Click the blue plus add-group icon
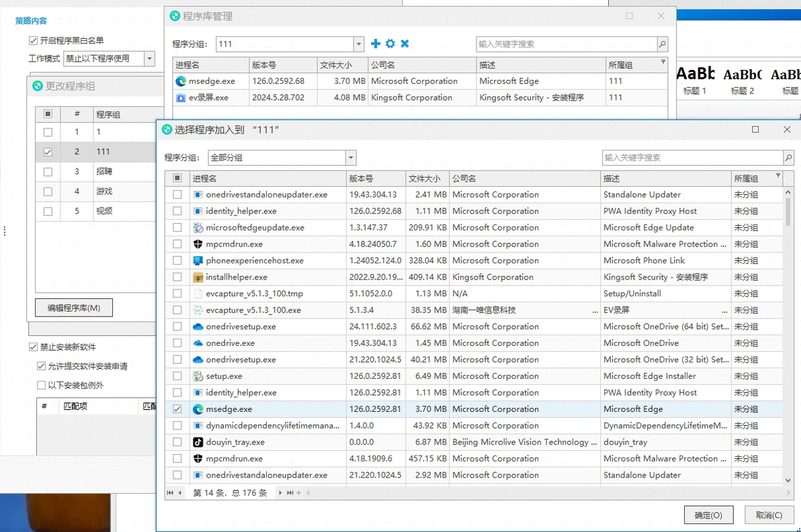This screenshot has height=532, width=801. point(376,44)
